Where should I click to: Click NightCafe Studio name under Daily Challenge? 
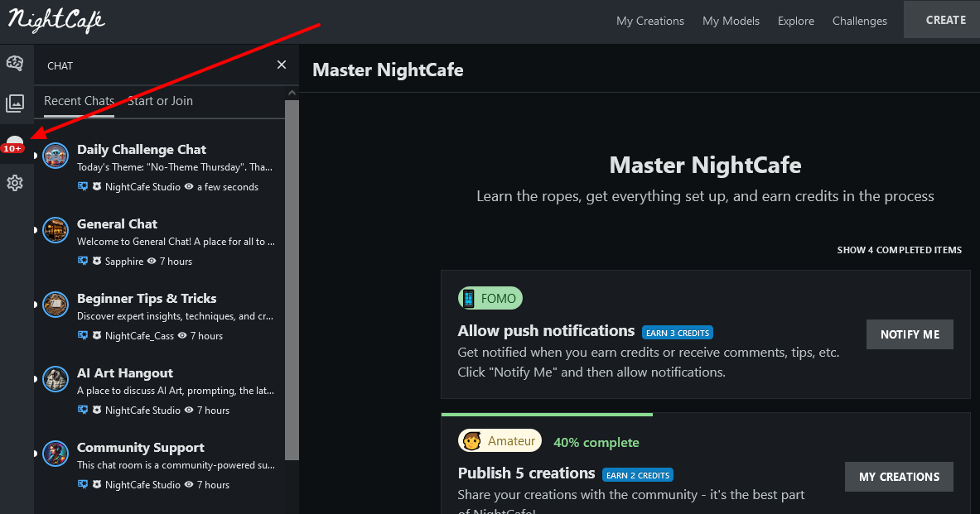point(142,187)
